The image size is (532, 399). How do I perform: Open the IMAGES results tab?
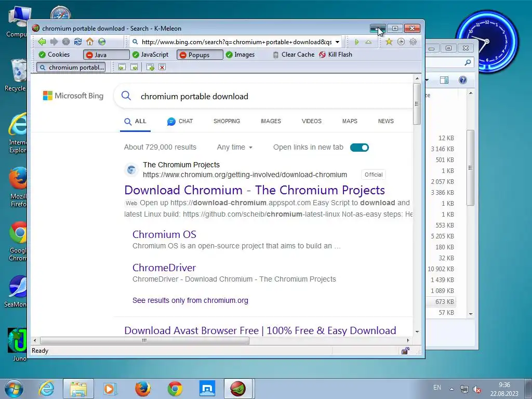point(271,121)
